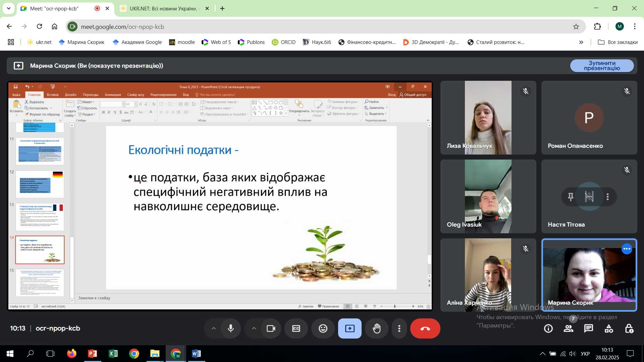Select slide 12 thumbnail with German flag

tap(40, 184)
